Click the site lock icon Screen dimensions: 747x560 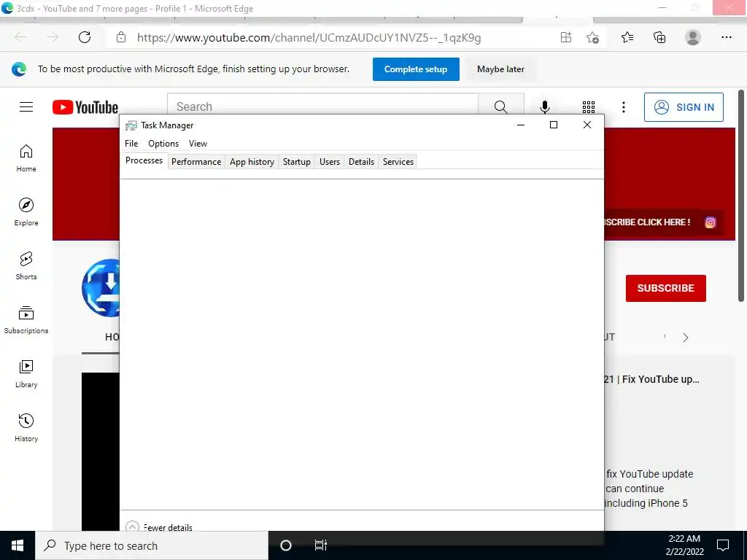coord(121,38)
